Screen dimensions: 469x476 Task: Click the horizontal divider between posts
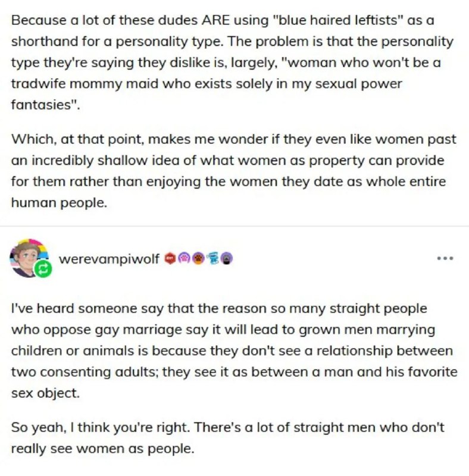pyautogui.click(x=234, y=226)
